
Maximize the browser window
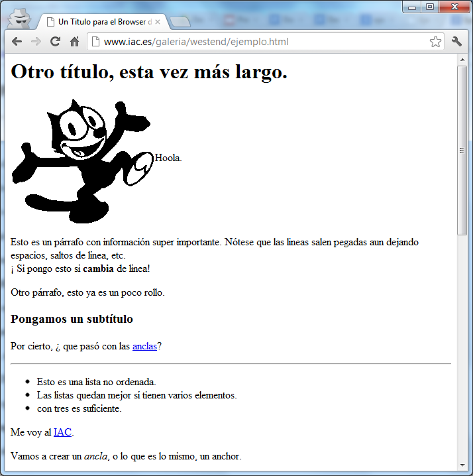pos(430,7)
